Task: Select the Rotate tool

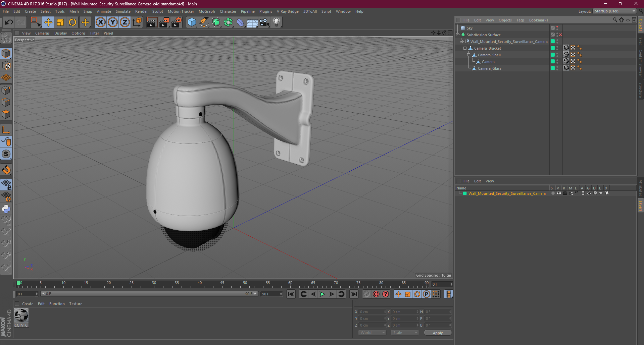Action: (x=72, y=22)
